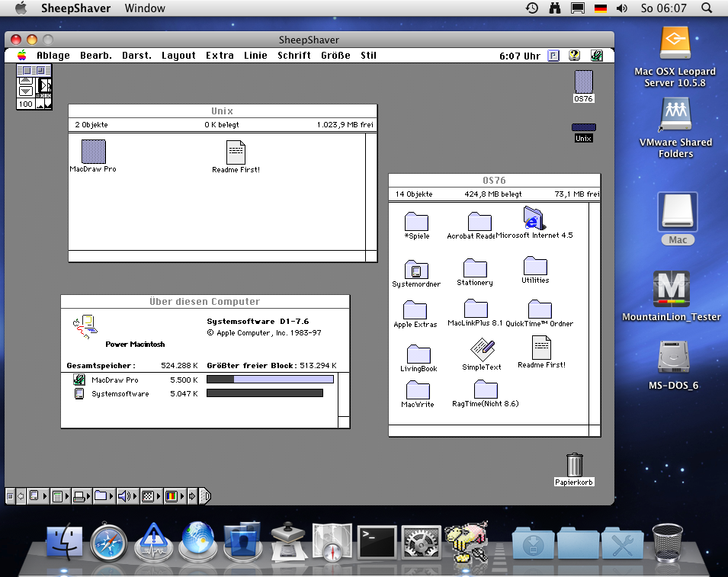Open the Größe menu
This screenshot has height=577, width=728.
pyautogui.click(x=335, y=56)
